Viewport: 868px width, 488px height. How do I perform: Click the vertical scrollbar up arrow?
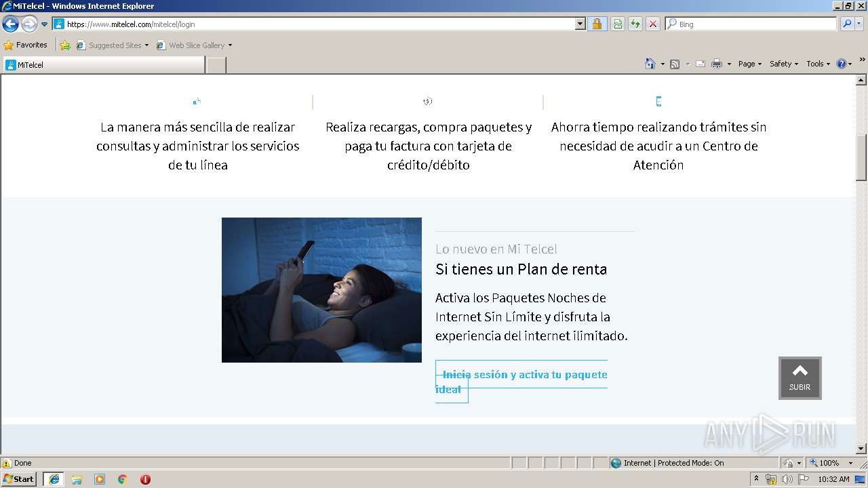click(x=861, y=80)
